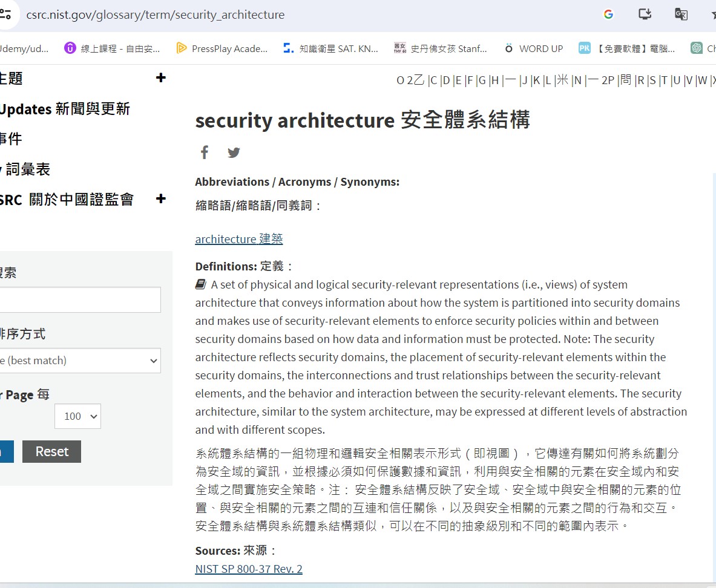Click the glossary search input field
Viewport: 716px width, 588px height.
click(79, 300)
